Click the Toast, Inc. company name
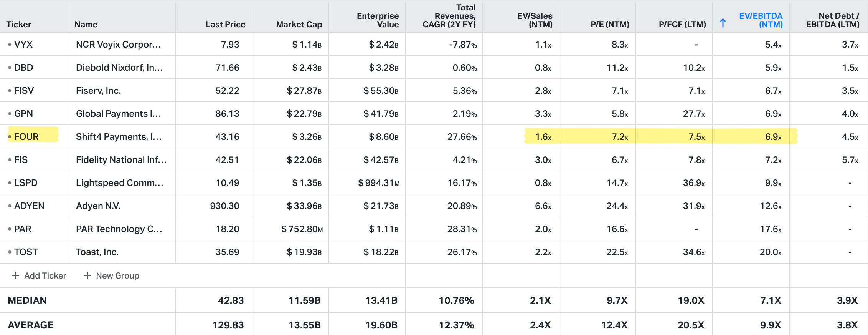 (x=97, y=252)
